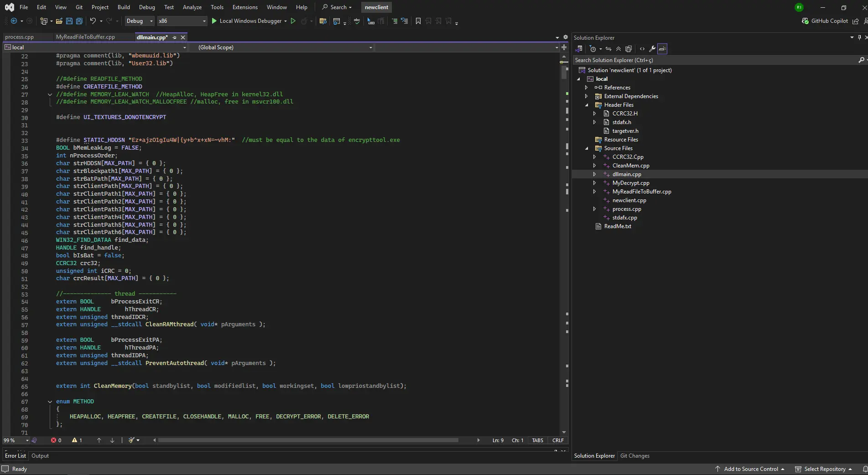Save dllmain.cpp with the Save icon

coord(69,21)
